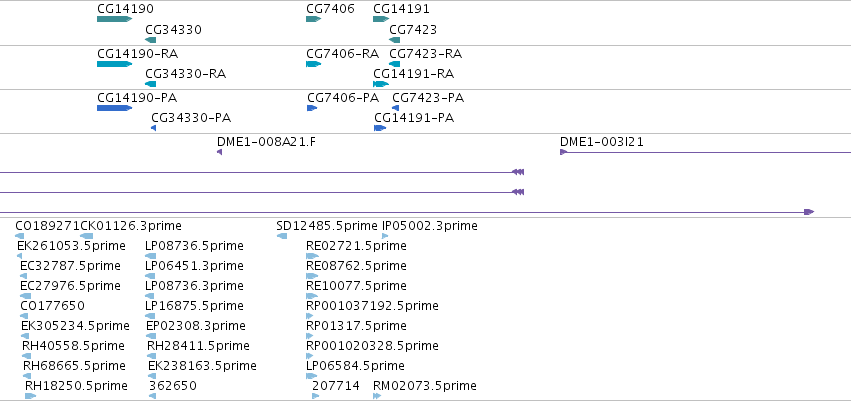Open the CG14190-RA transcript label
The image size is (851, 401).
[138, 54]
